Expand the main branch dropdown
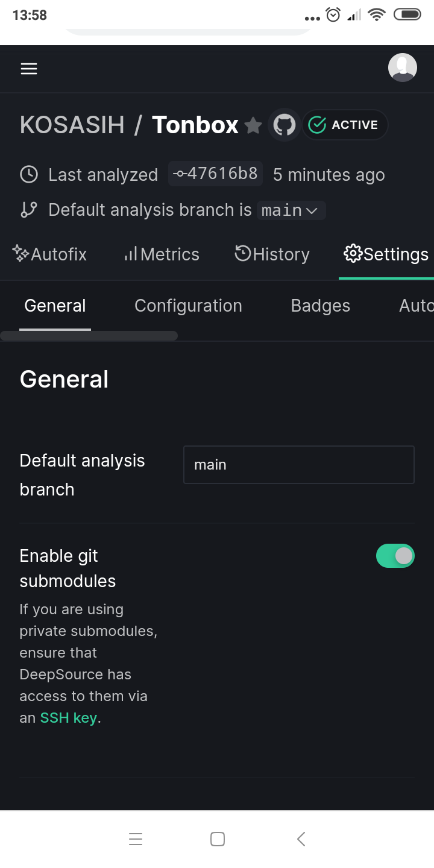This screenshot has height=868, width=434. (291, 210)
